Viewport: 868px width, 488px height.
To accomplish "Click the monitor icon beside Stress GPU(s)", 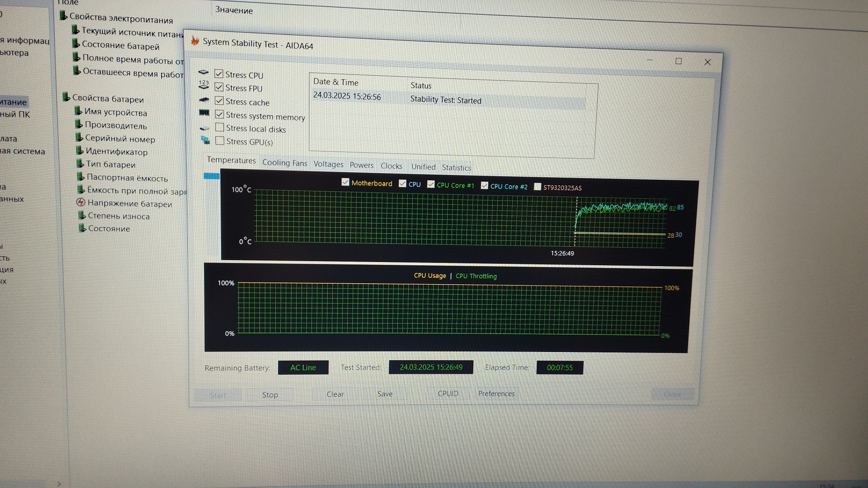I will click(206, 140).
